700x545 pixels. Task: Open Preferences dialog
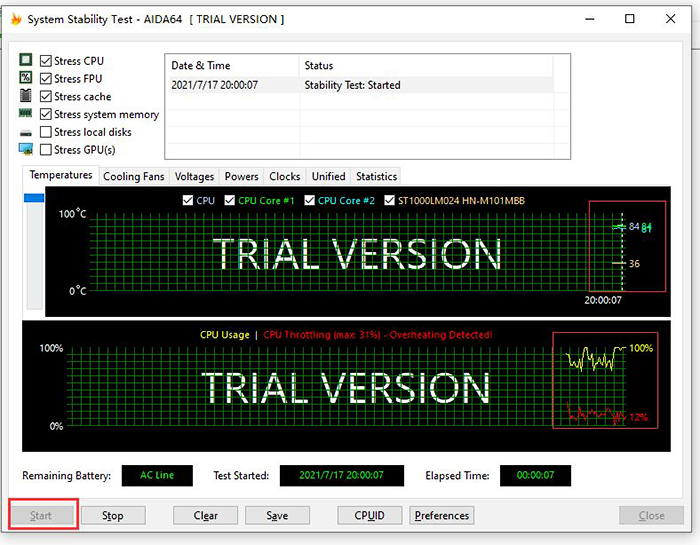tap(441, 516)
